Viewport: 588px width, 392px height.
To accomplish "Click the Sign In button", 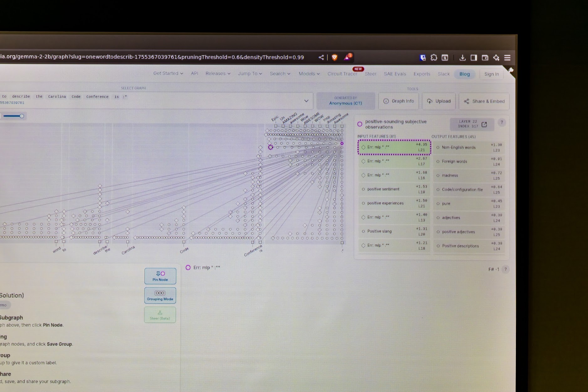I will tap(492, 74).
